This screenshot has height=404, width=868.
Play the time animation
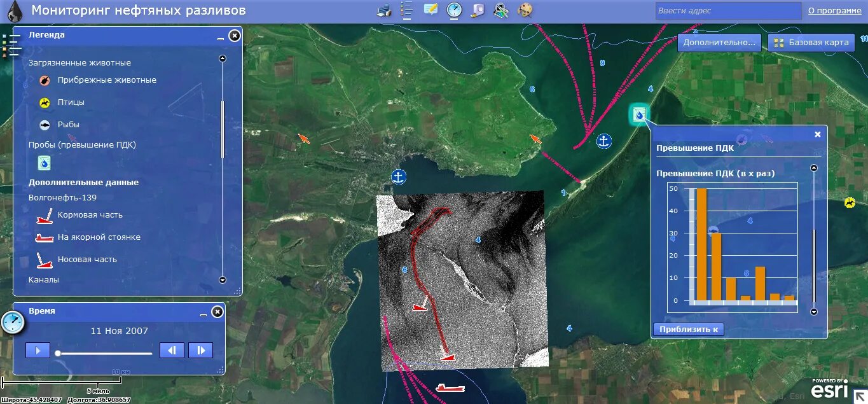tap(38, 350)
